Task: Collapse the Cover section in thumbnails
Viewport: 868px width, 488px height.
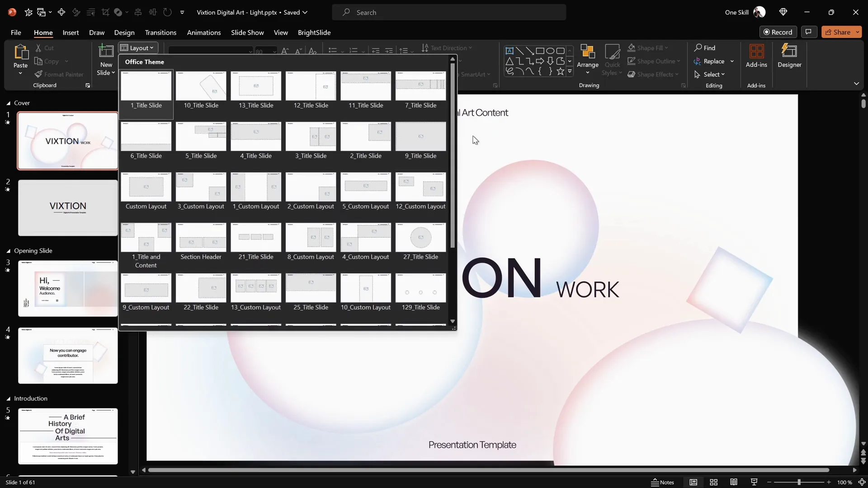Action: (8, 103)
